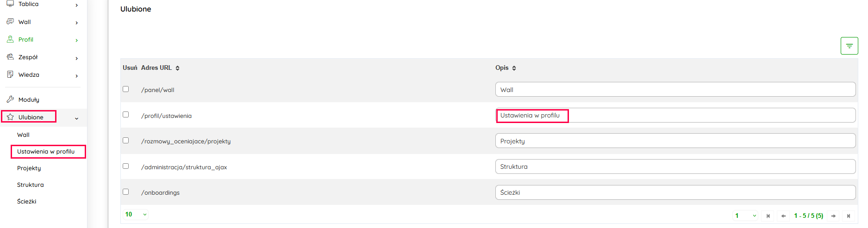This screenshot has height=228, width=868.
Task: Open the page number dropdown
Action: (745, 216)
